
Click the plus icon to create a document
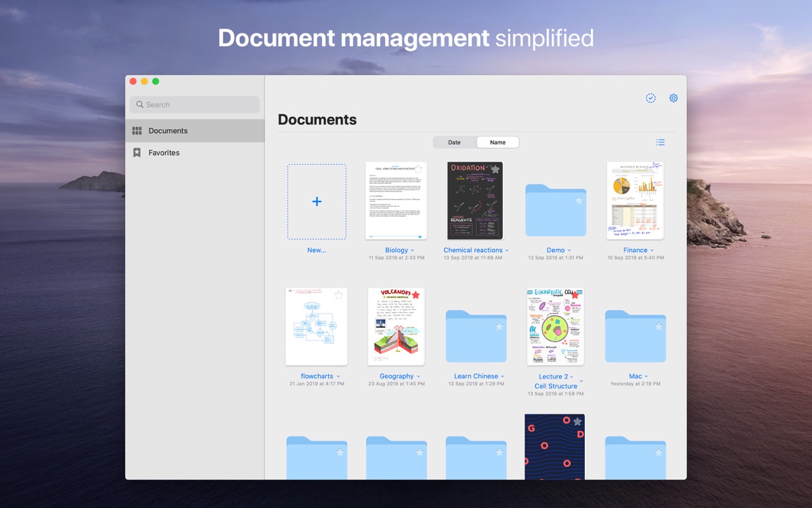pyautogui.click(x=316, y=202)
